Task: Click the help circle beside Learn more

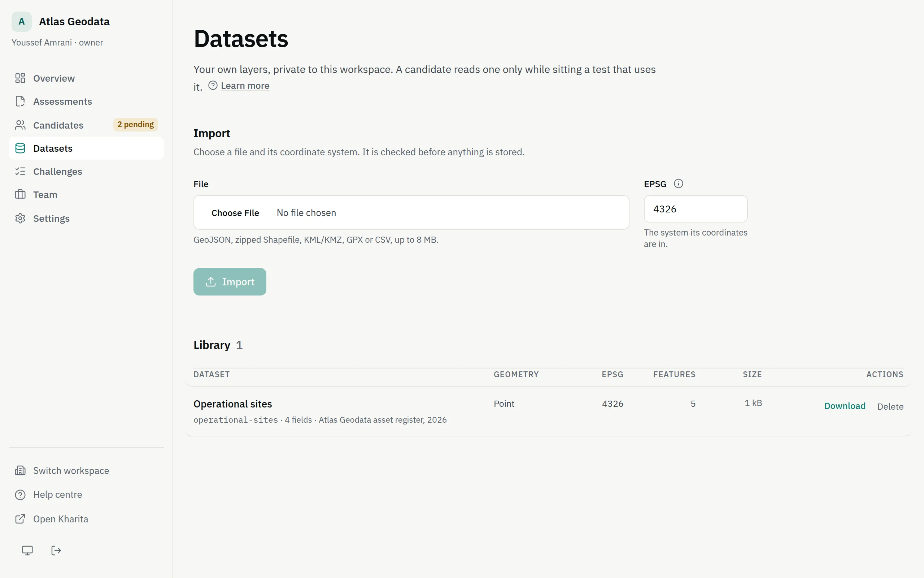Action: point(213,85)
